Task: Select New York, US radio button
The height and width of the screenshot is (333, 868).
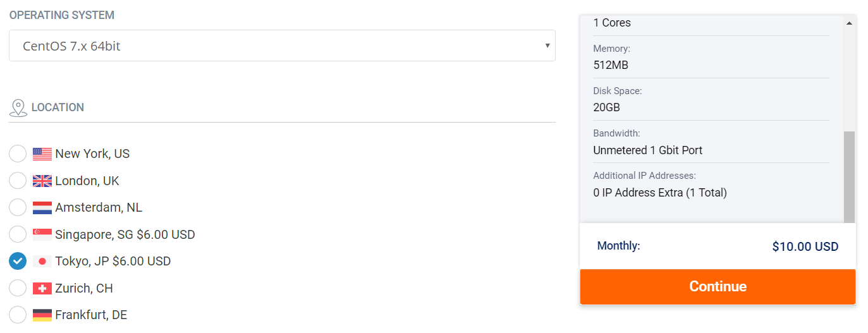Action: click(18, 154)
